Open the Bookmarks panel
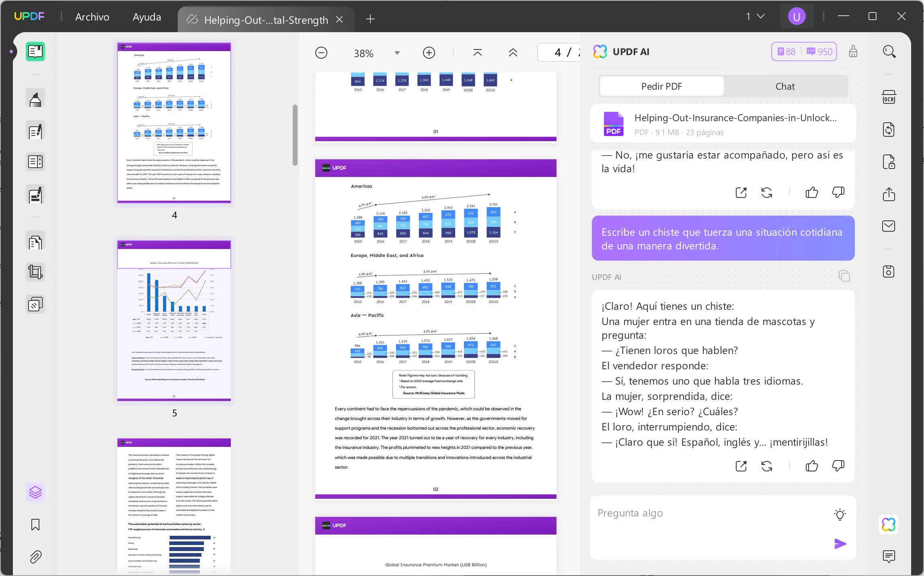Image resolution: width=924 pixels, height=576 pixels. [x=35, y=525]
